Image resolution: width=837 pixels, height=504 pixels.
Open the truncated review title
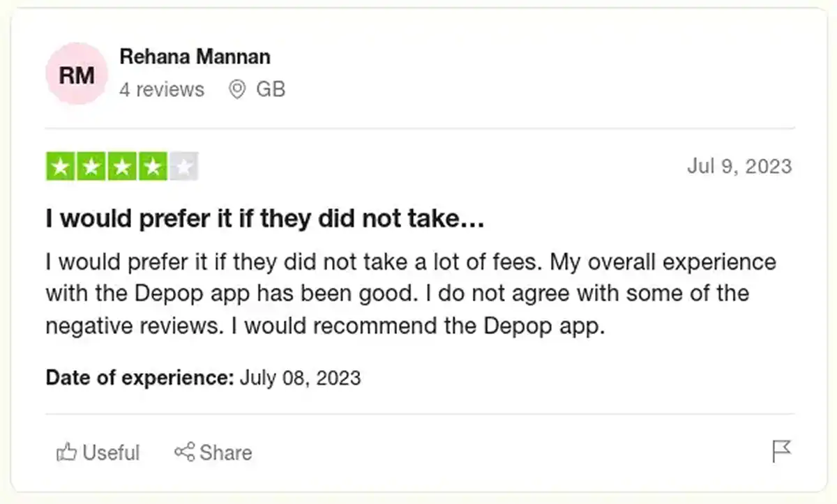pyautogui.click(x=265, y=217)
